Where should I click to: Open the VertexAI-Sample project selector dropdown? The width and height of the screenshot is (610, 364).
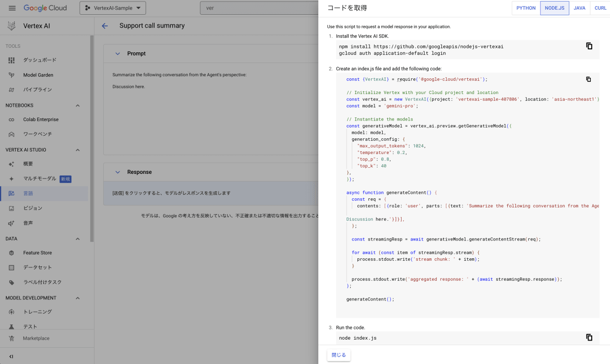pyautogui.click(x=113, y=8)
